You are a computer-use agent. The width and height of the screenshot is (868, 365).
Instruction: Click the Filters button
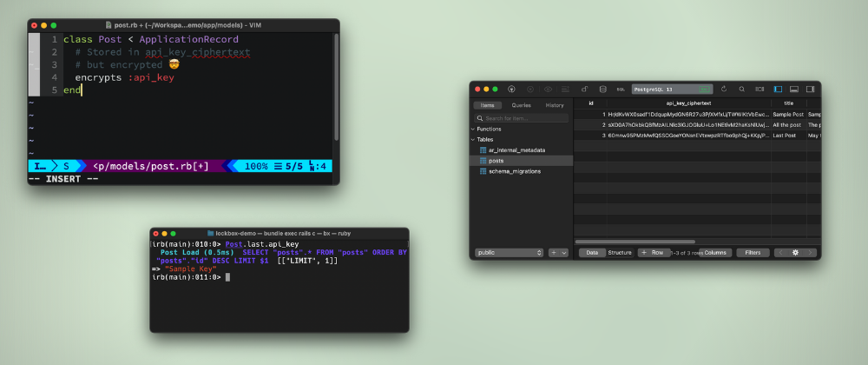pyautogui.click(x=753, y=252)
